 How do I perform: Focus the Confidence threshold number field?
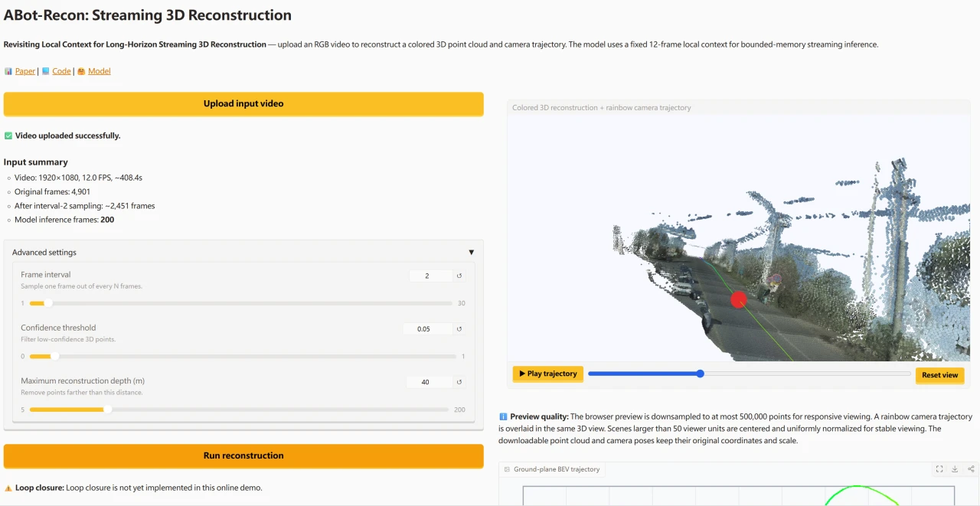(427, 329)
